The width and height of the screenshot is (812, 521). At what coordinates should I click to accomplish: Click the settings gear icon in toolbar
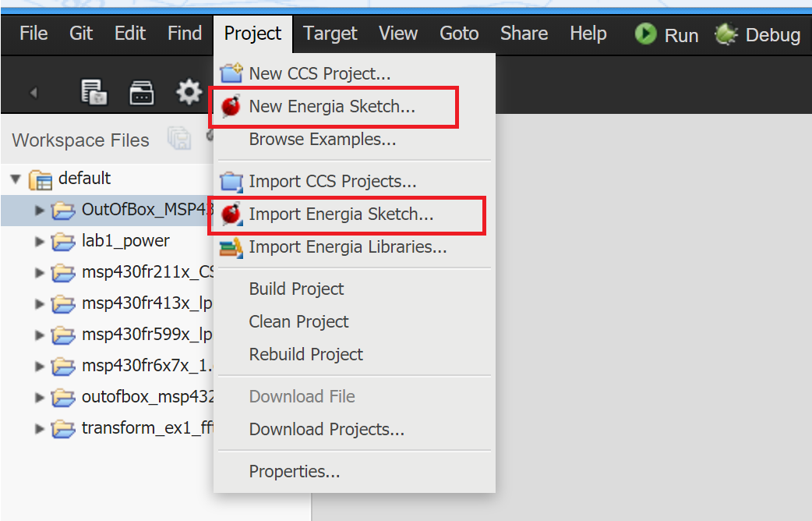pos(189,93)
